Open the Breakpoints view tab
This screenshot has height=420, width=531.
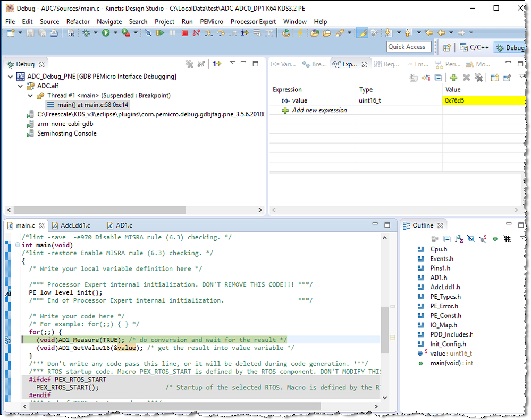click(314, 64)
